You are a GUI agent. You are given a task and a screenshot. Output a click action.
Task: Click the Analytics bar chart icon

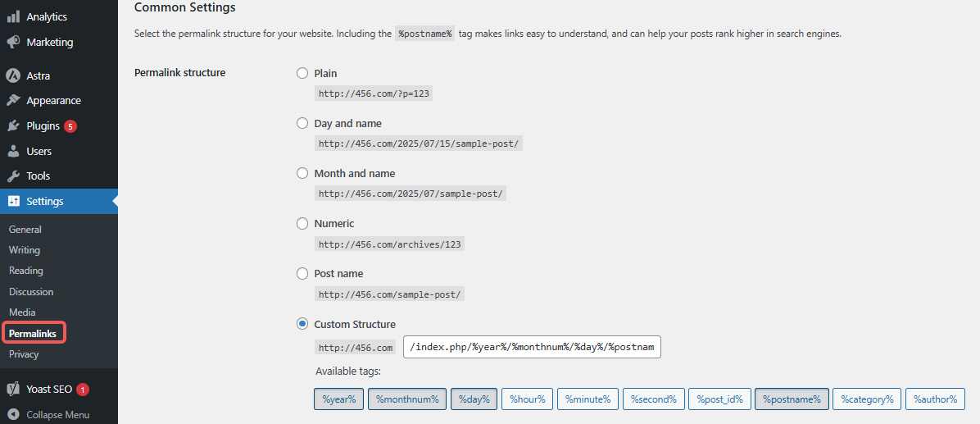pos(13,16)
